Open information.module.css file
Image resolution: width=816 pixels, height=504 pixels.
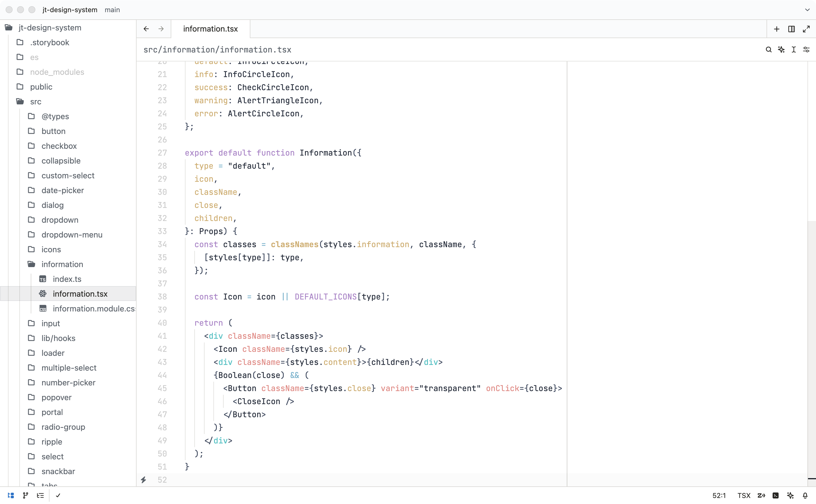click(68, 308)
